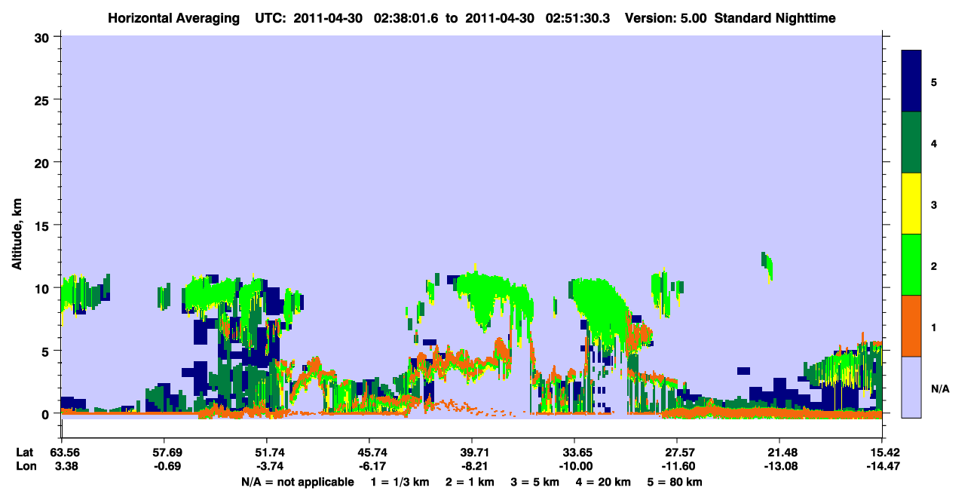Screen dimensions: 980x503
Task: Click legend text '5 = 80 km'
Action: pos(675,482)
